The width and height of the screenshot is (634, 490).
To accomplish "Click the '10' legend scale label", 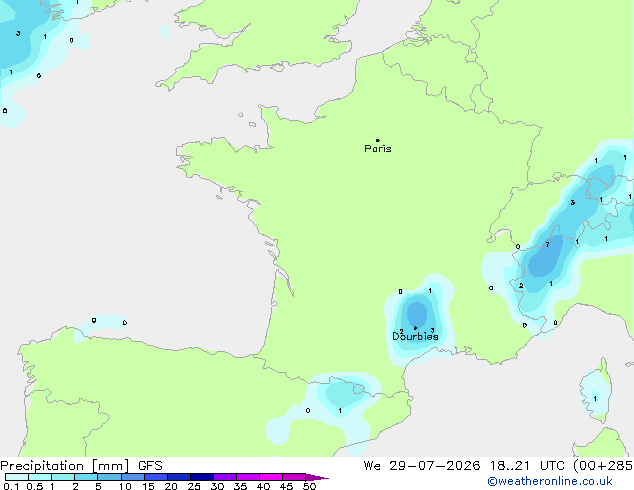I will [125, 486].
